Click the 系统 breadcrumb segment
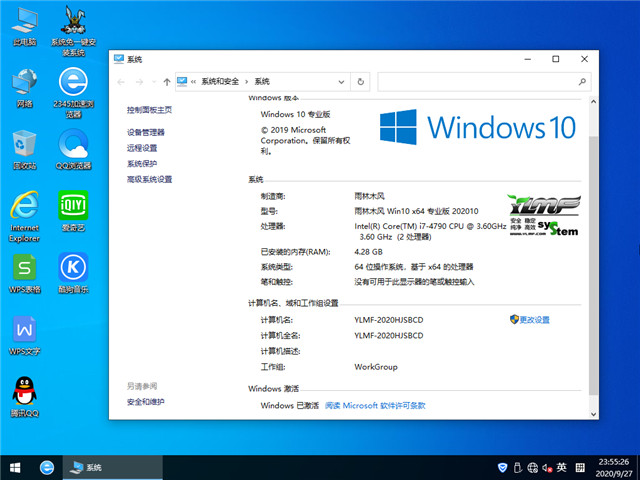Image resolution: width=640 pixels, height=480 pixels. click(x=262, y=82)
